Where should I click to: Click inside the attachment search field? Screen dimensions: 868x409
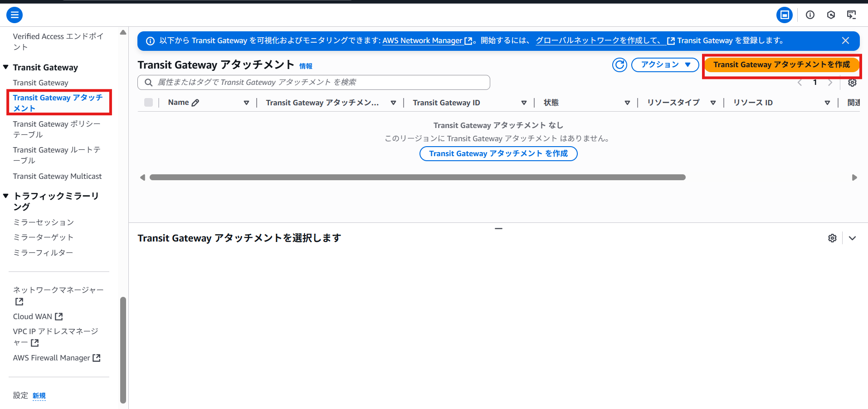pyautogui.click(x=313, y=82)
